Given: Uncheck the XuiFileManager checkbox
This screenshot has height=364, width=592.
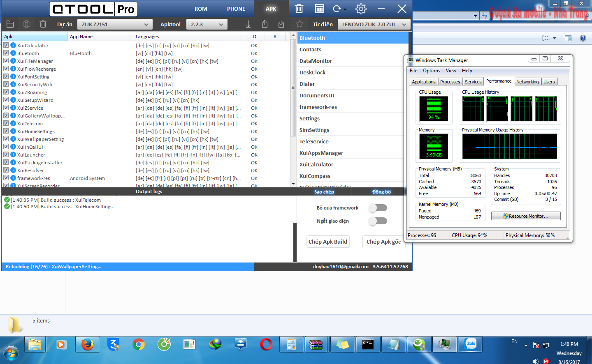Looking at the screenshot, I should 6,61.
